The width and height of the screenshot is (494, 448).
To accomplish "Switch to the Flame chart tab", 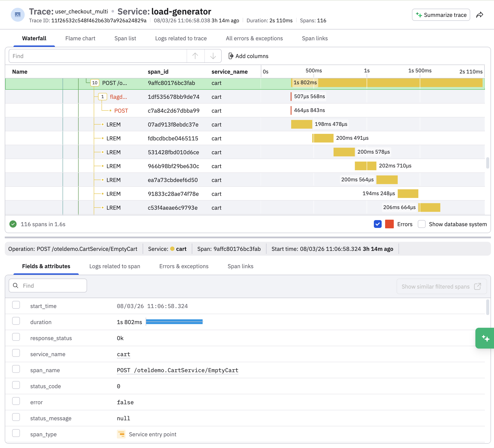I will tap(80, 38).
